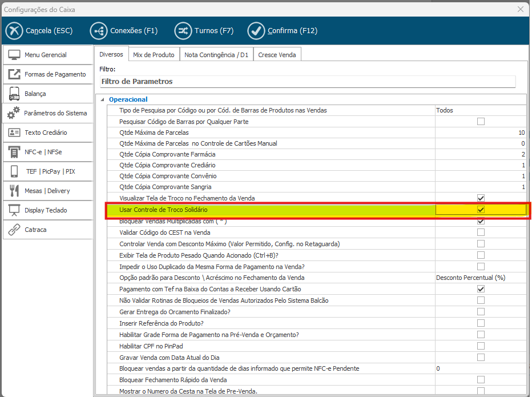
Task: Open the Cresce Venda tab
Action: pos(277,55)
